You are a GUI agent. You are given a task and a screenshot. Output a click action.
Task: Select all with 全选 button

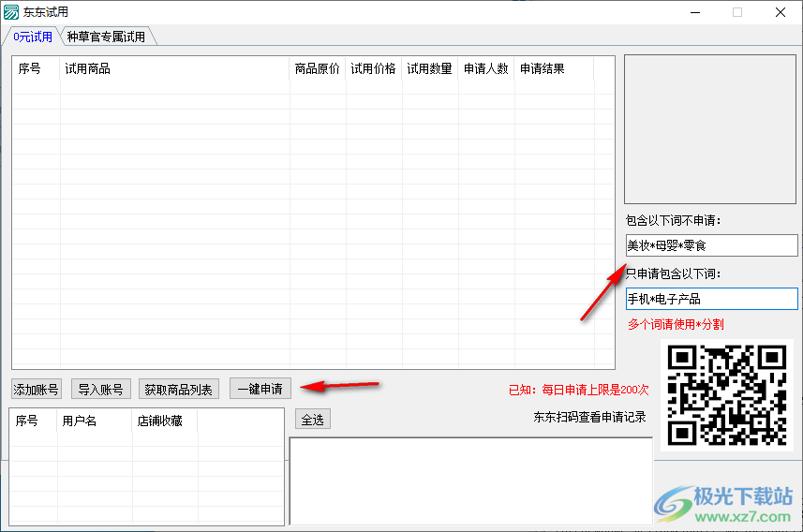(312, 420)
